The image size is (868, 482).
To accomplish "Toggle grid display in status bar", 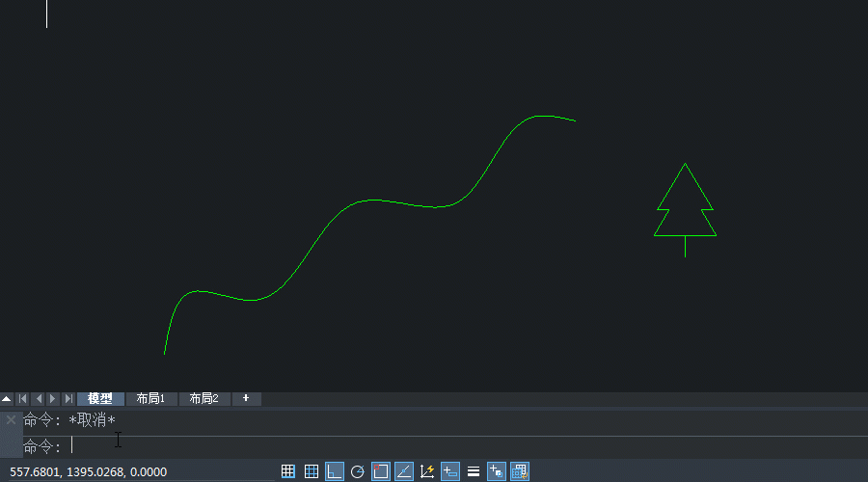I will pyautogui.click(x=312, y=471).
